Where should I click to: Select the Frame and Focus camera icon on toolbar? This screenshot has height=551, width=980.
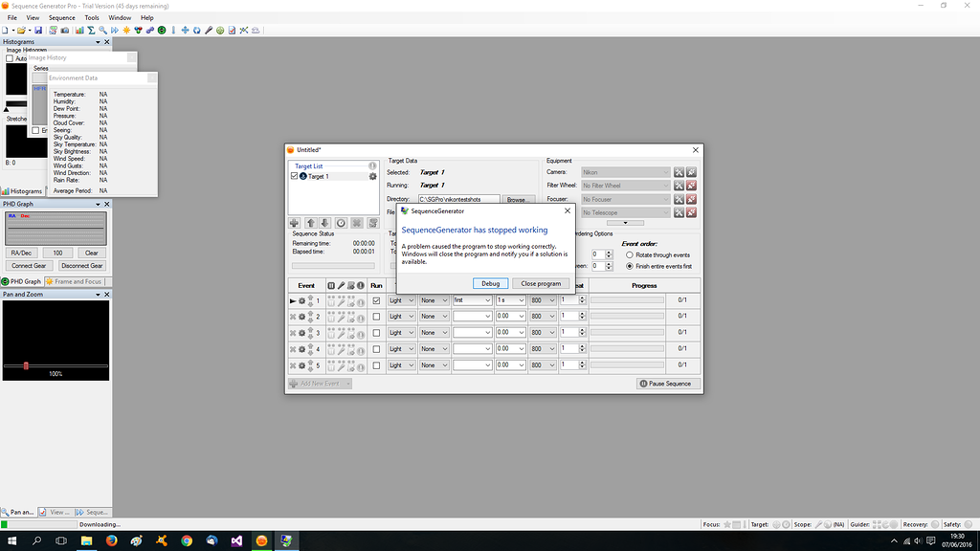[x=64, y=30]
